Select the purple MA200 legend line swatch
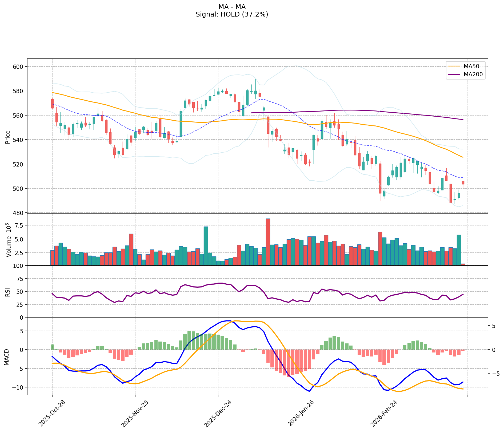 454,74
